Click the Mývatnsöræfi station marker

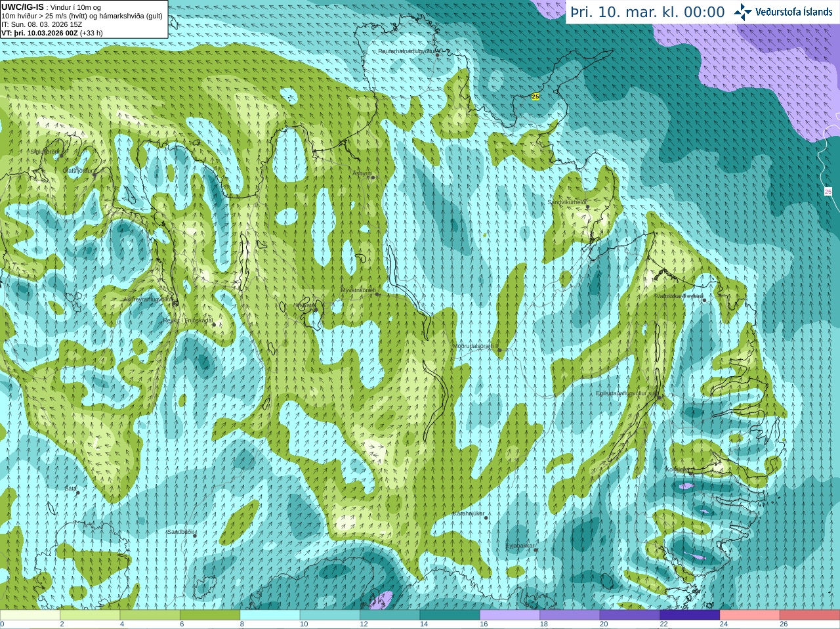coord(377,294)
